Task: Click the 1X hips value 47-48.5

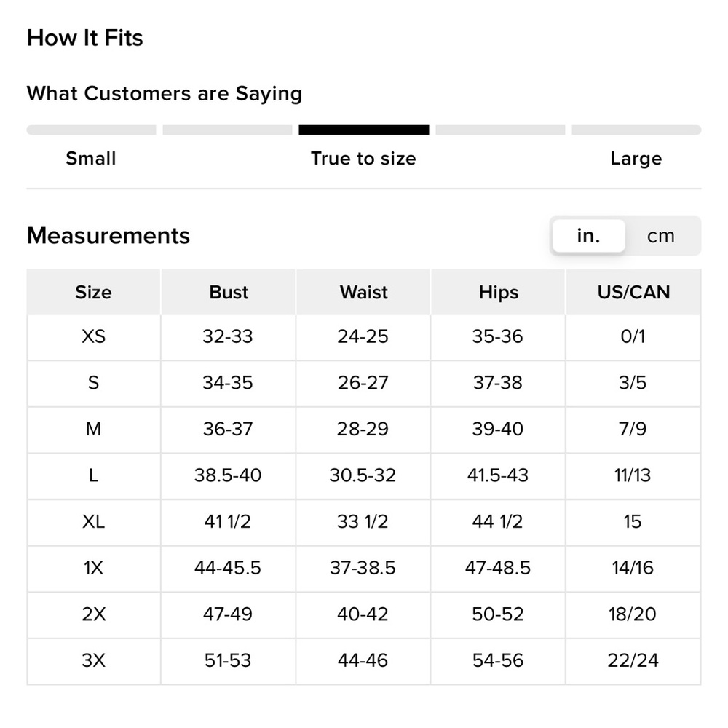Action: coord(498,568)
